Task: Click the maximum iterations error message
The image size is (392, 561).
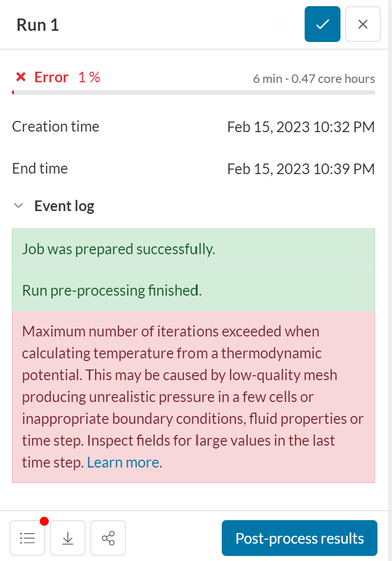Action: click(193, 396)
